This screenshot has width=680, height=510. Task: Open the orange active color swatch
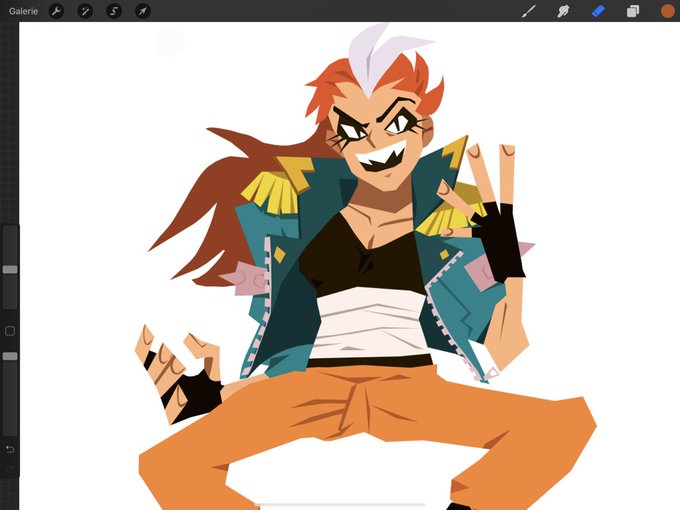(667, 11)
